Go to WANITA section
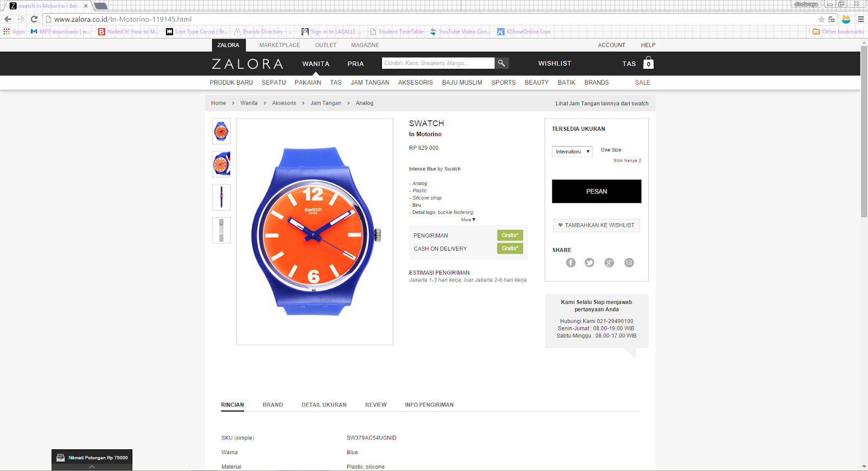 (x=316, y=63)
